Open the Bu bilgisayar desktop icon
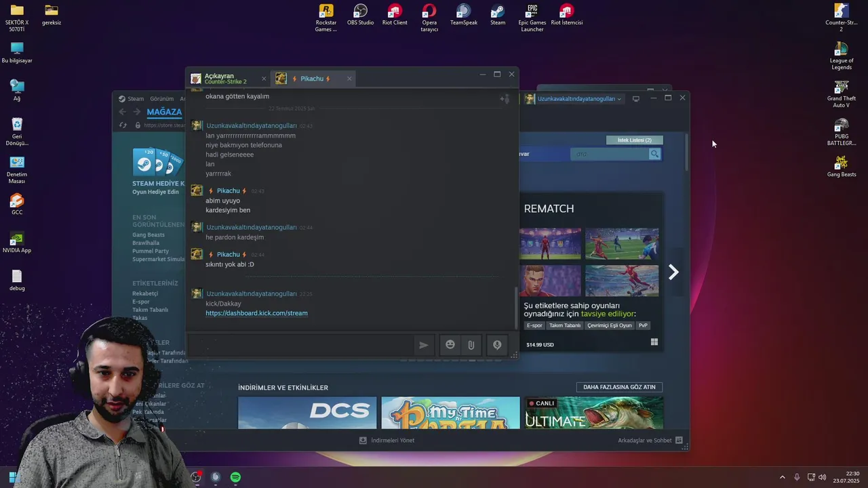The height and width of the screenshot is (488, 868). (17, 52)
